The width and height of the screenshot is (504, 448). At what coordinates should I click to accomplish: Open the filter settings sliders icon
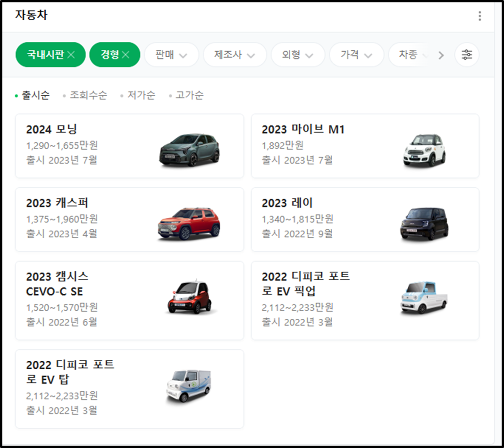467,55
